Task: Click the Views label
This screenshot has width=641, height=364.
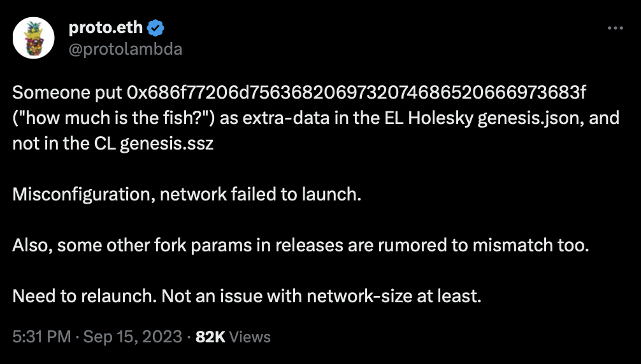Action: pyautogui.click(x=250, y=337)
